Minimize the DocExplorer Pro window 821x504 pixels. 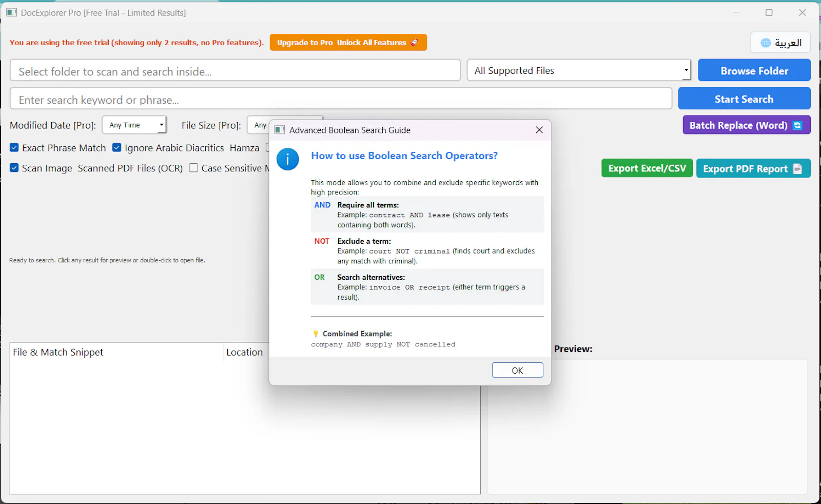[736, 12]
